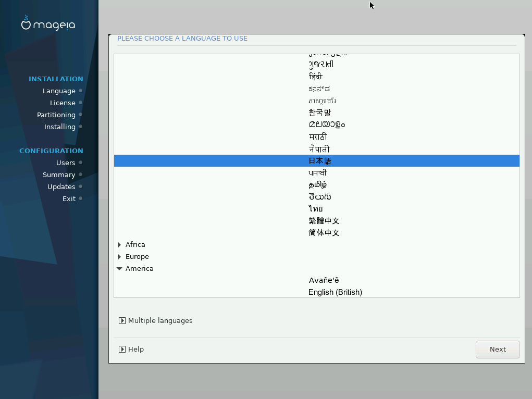Pick Simplified Chinese 简体中文
532x399 pixels.
point(324,233)
